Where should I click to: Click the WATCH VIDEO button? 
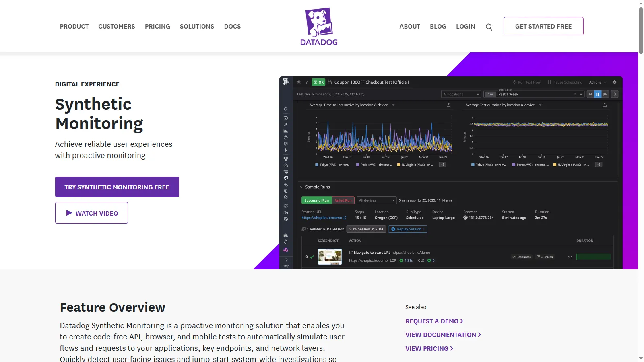click(x=91, y=213)
